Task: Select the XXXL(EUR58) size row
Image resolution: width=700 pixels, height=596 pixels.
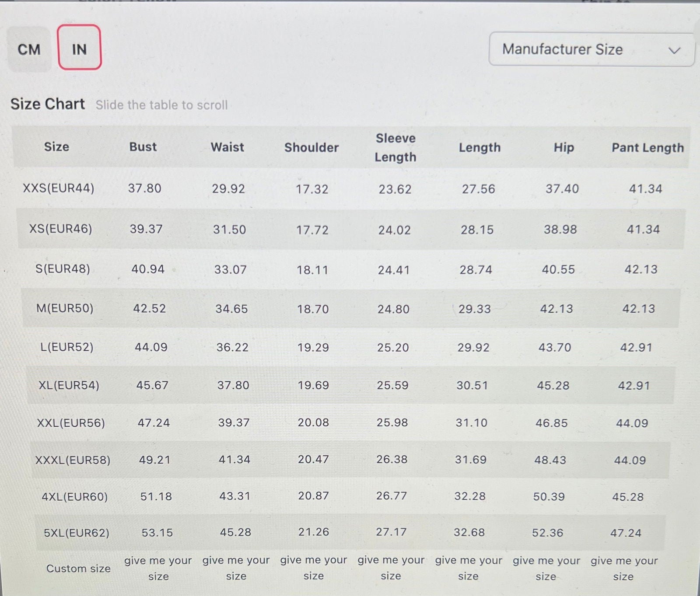Action: (73, 460)
